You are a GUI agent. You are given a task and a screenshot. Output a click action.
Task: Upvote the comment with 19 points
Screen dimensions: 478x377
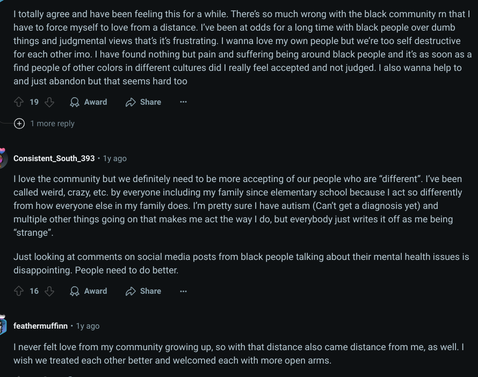[19, 102]
